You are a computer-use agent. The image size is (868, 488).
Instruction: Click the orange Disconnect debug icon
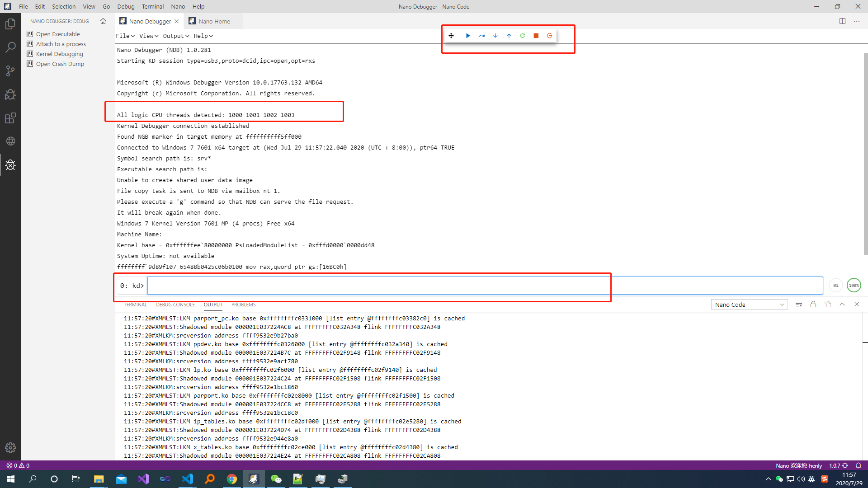point(550,36)
